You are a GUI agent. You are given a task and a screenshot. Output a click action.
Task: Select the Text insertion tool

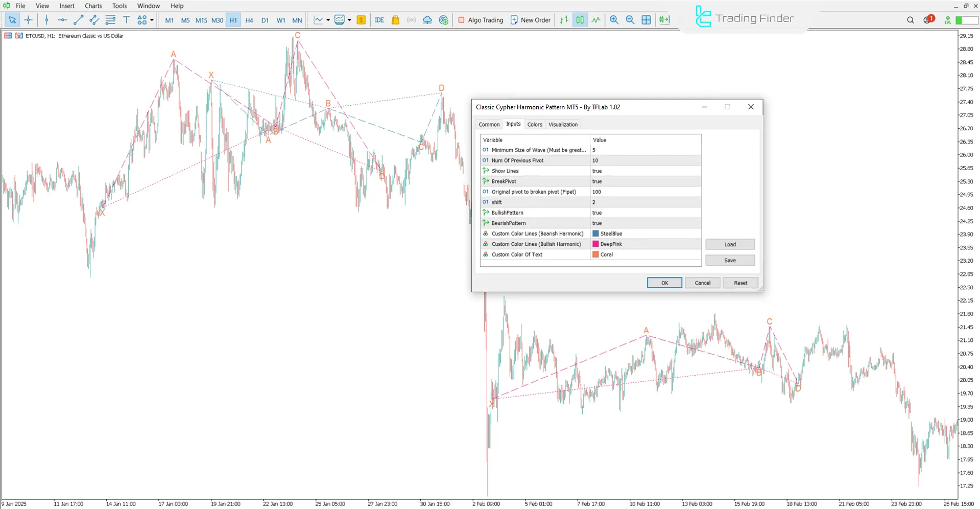click(126, 20)
